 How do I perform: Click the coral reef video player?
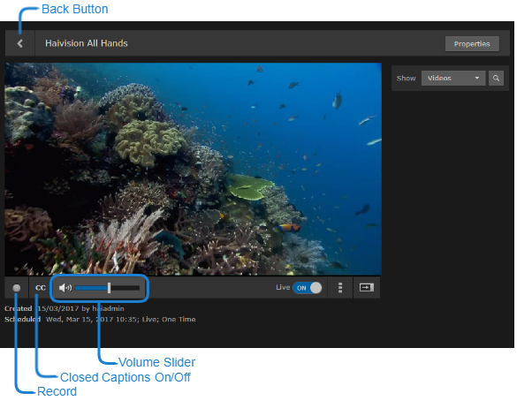(193, 168)
